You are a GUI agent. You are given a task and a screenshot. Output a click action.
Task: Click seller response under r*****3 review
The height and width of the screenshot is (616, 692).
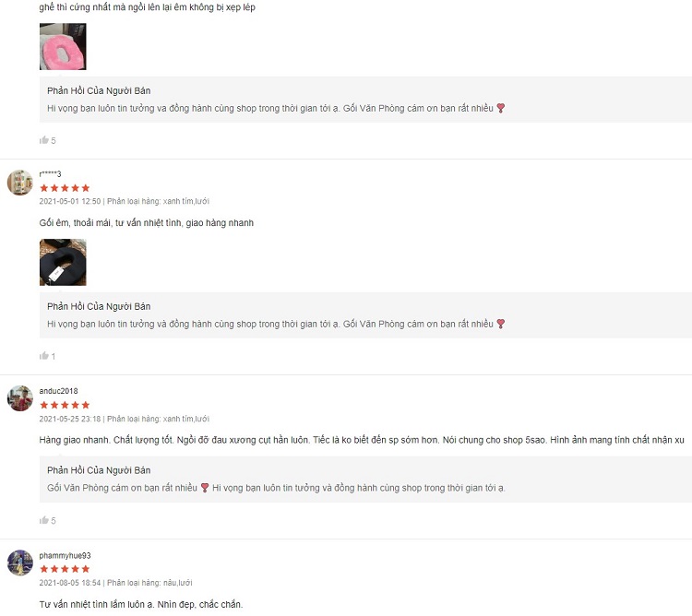click(x=365, y=315)
